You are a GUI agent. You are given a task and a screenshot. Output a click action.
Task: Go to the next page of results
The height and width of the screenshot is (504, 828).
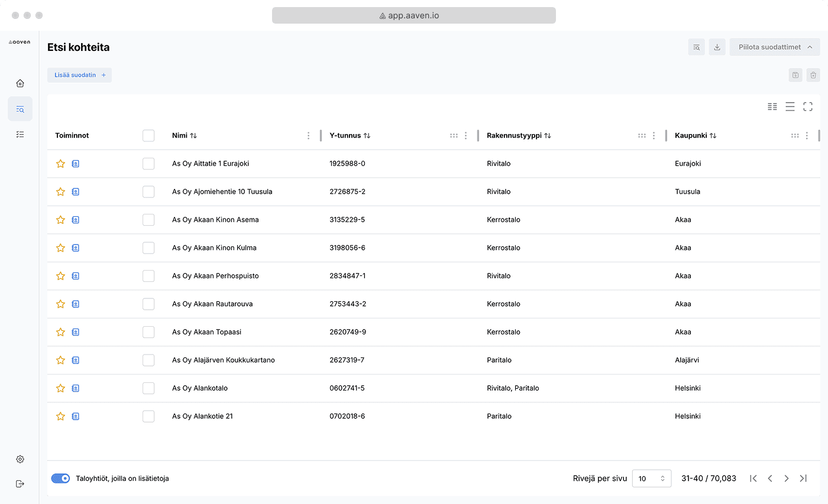[x=786, y=479]
